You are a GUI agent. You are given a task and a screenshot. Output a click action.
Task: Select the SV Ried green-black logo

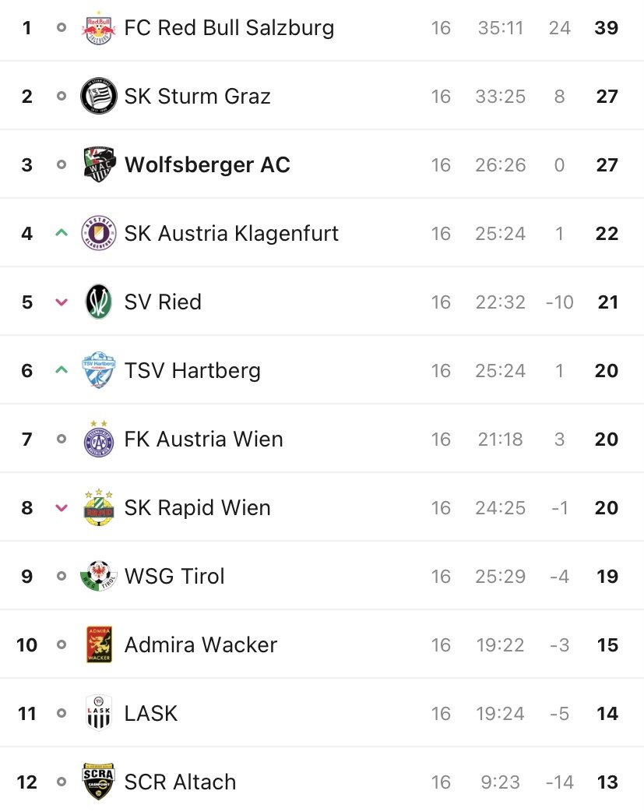98,302
